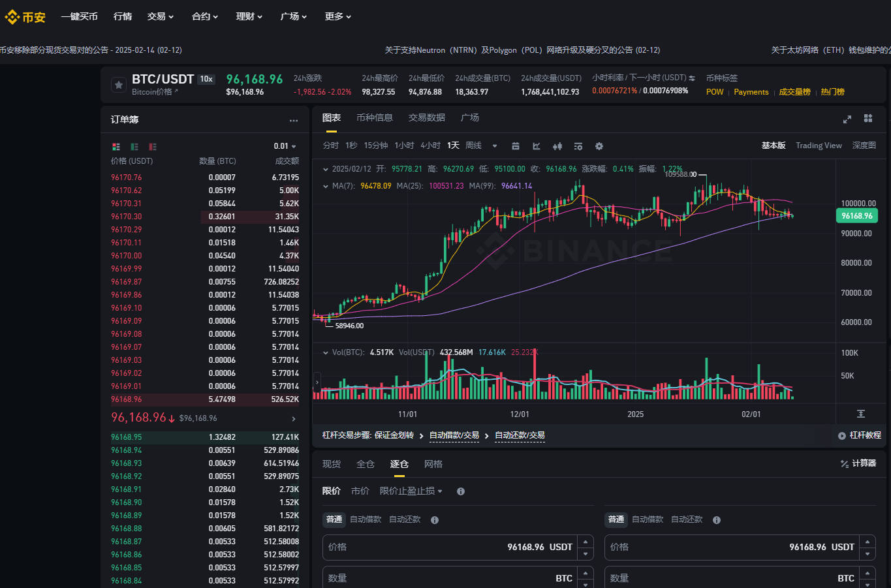Image resolution: width=891 pixels, height=588 pixels.
Task: Select 自动还款 in left buy panel
Action: pyautogui.click(x=405, y=519)
